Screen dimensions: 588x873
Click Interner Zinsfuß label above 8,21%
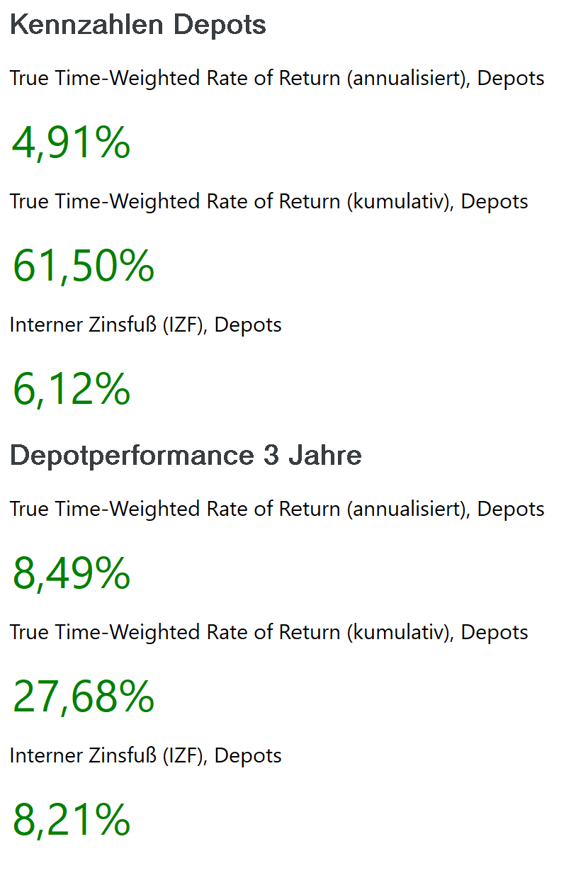[145, 756]
